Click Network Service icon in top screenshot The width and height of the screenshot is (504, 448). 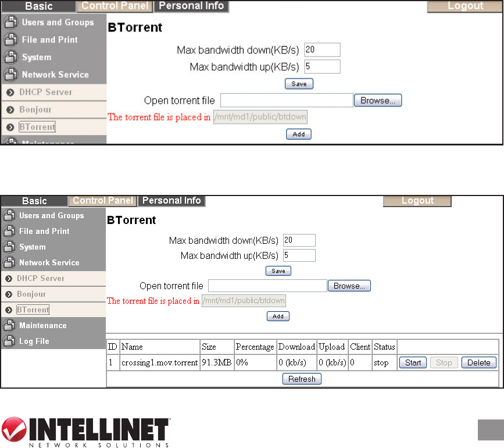tap(10, 74)
